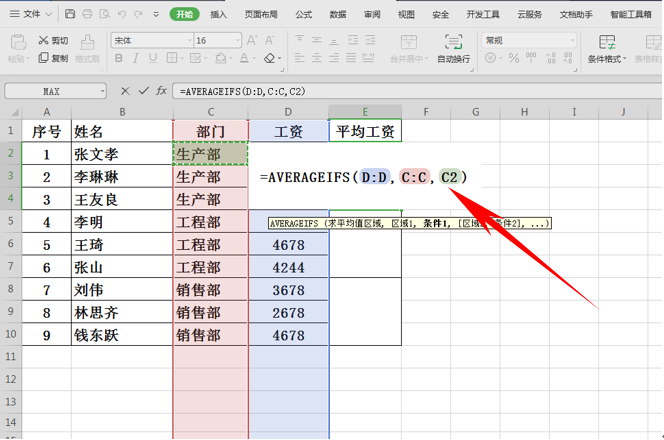
Task: Switch to the 审阅 tab
Action: (372, 14)
